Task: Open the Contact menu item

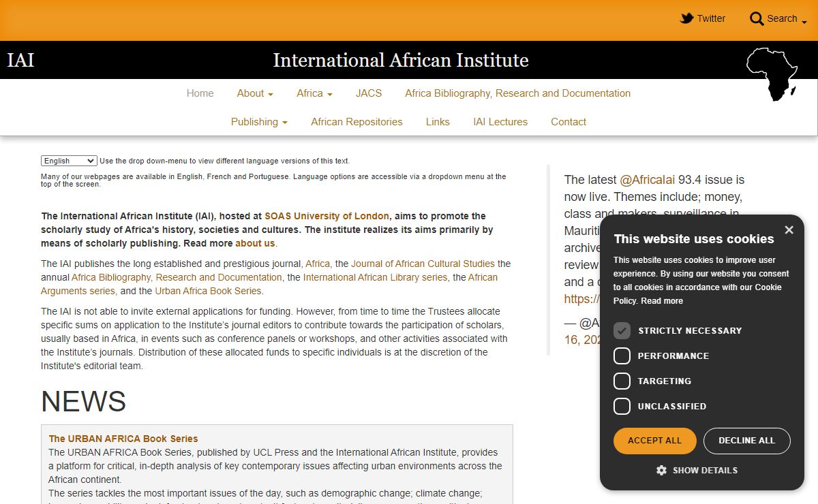Action: pos(569,122)
